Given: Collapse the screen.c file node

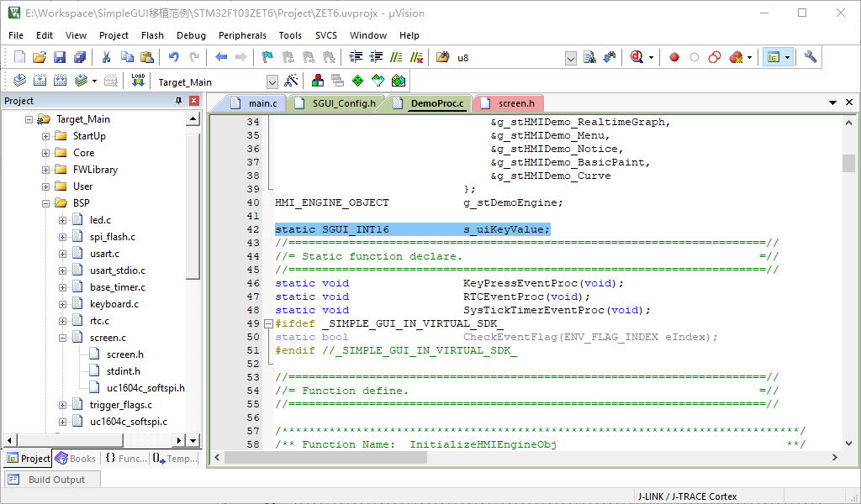Looking at the screenshot, I should coord(62,339).
